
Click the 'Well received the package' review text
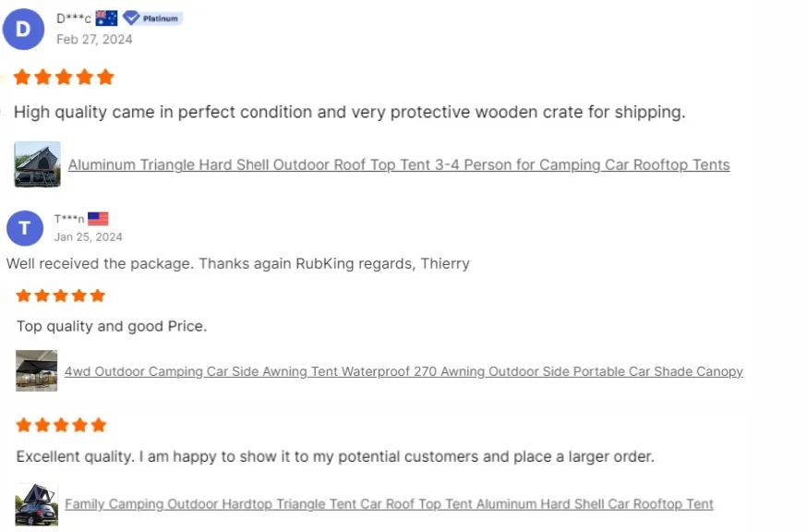click(x=238, y=263)
